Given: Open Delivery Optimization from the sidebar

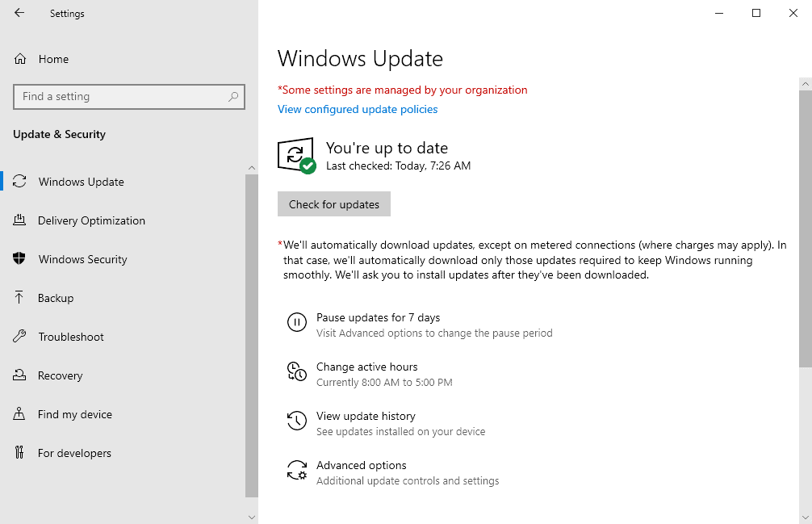Looking at the screenshot, I should pyautogui.click(x=19, y=220).
